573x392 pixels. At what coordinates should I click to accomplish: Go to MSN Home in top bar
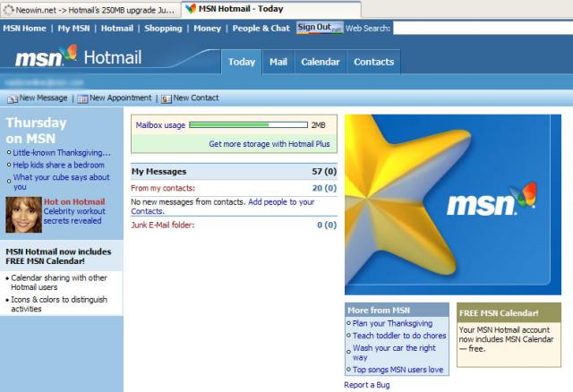point(24,28)
